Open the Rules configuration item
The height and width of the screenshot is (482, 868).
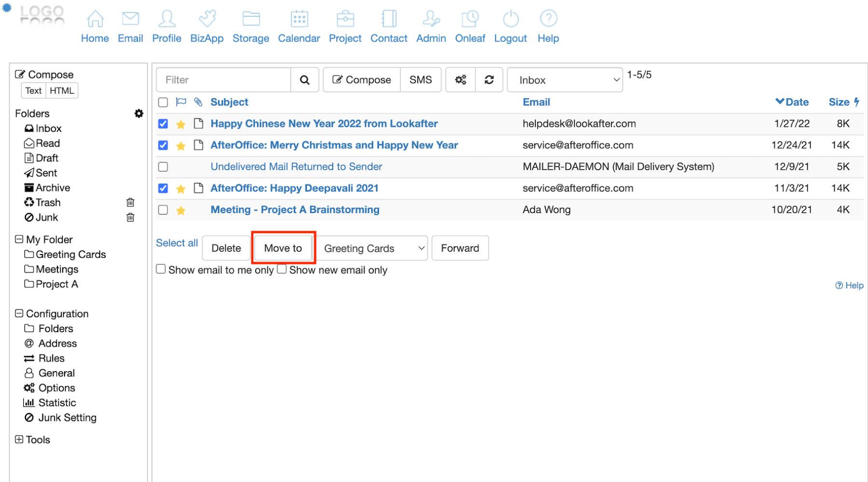(x=51, y=358)
